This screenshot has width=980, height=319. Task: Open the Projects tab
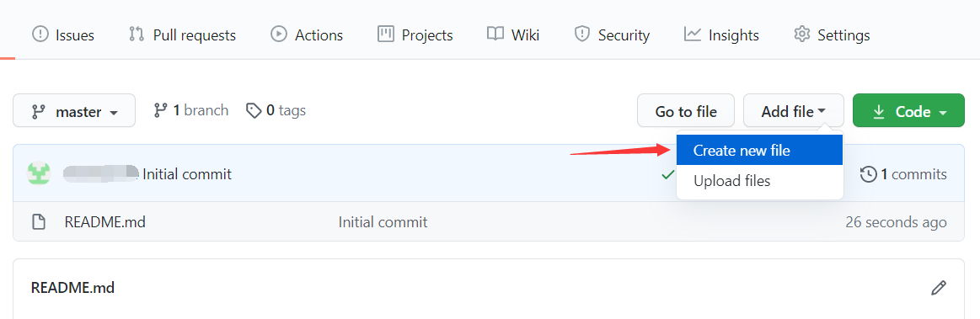pyautogui.click(x=415, y=35)
